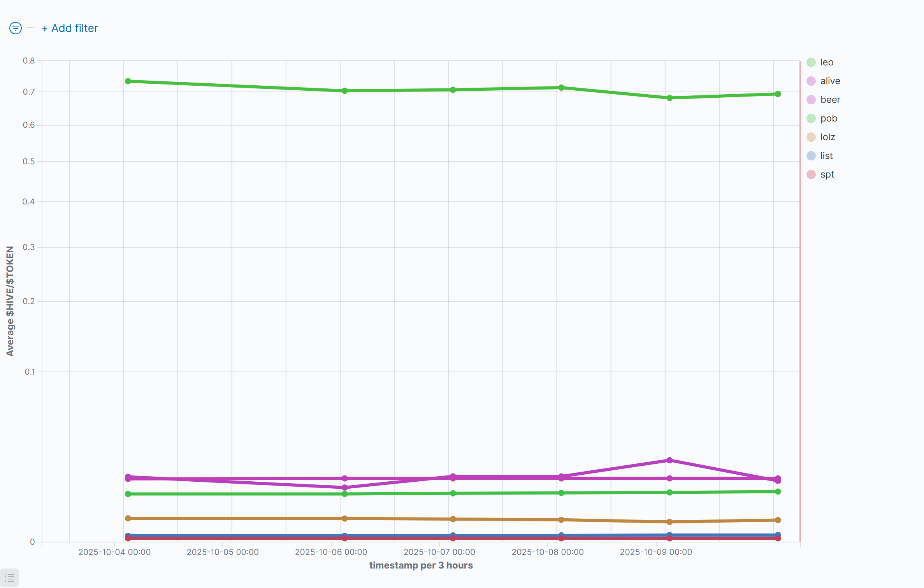Toggle the alive series label

coord(830,81)
